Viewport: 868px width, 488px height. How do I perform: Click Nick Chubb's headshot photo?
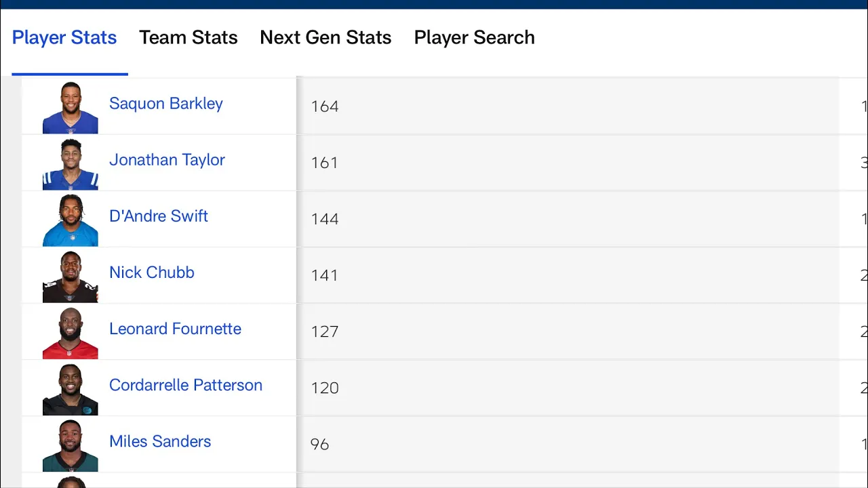(71, 276)
